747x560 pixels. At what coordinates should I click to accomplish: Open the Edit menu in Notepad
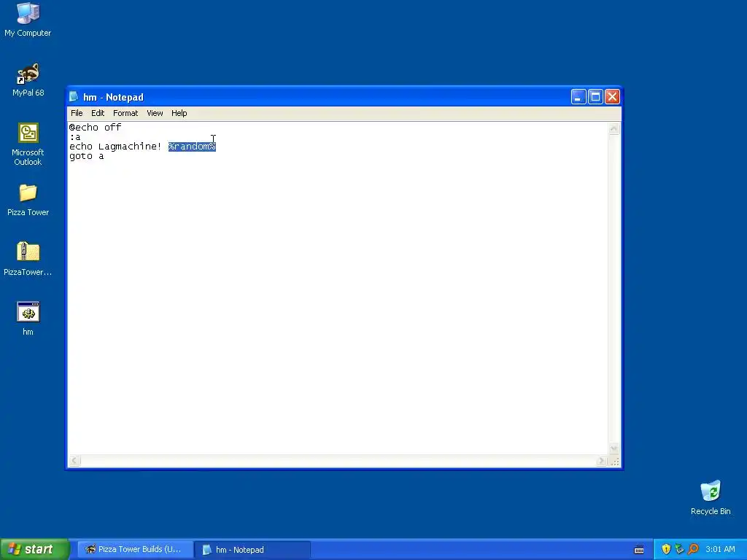(x=98, y=113)
